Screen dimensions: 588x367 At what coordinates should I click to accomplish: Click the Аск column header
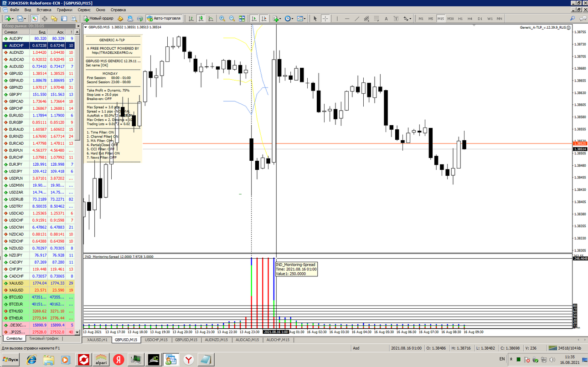(x=57, y=32)
